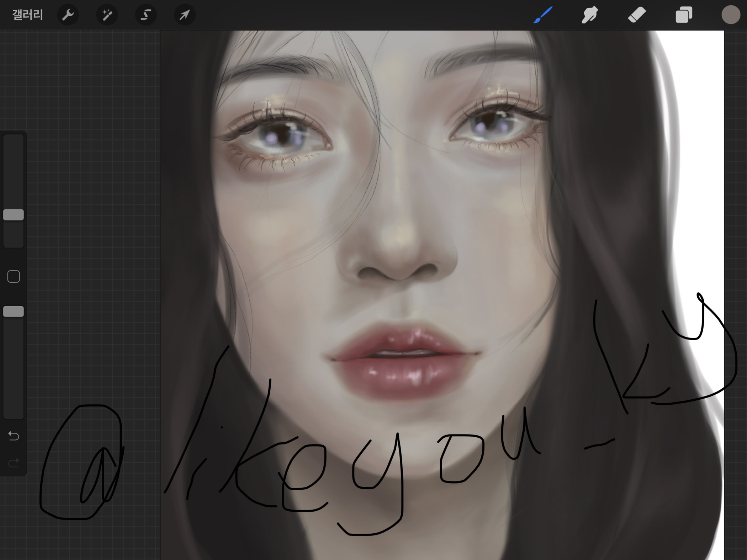
Task: Select the Brush tool
Action: pyautogui.click(x=543, y=15)
